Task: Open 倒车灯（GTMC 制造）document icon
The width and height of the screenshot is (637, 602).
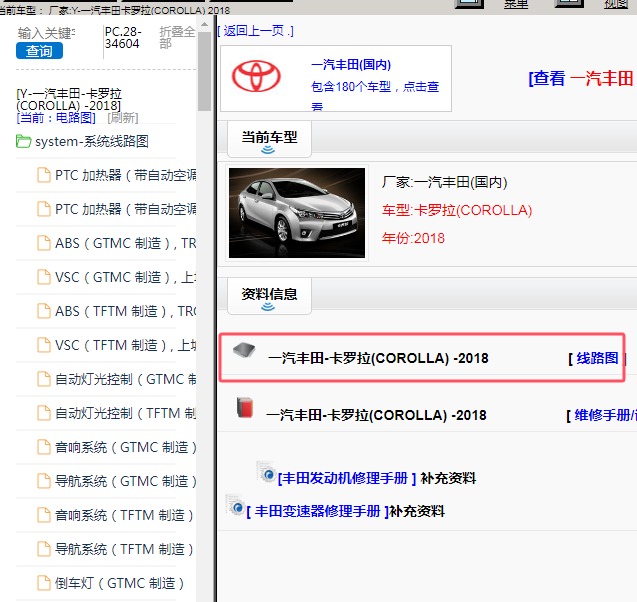Action: coord(44,583)
